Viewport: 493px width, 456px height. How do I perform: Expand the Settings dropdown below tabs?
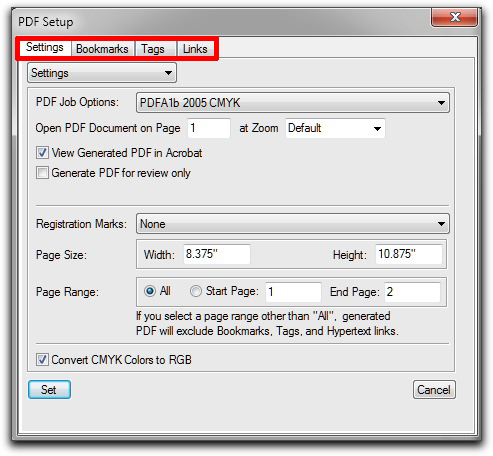(x=102, y=73)
